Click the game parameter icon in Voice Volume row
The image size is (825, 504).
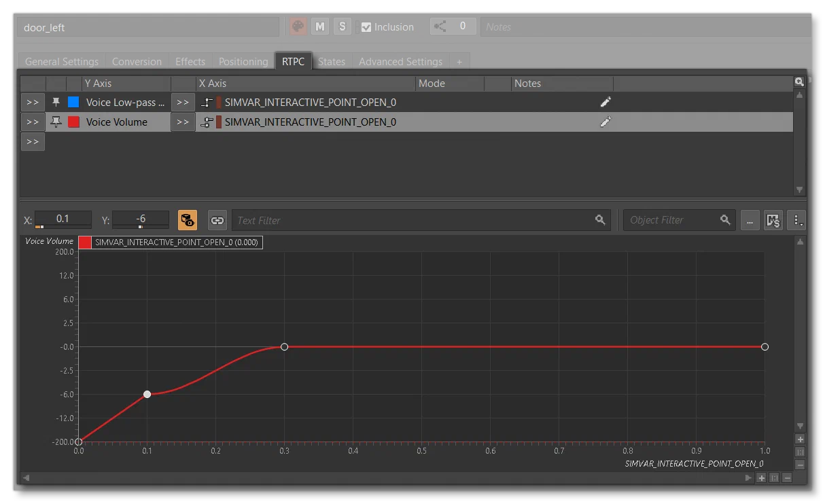click(x=207, y=122)
